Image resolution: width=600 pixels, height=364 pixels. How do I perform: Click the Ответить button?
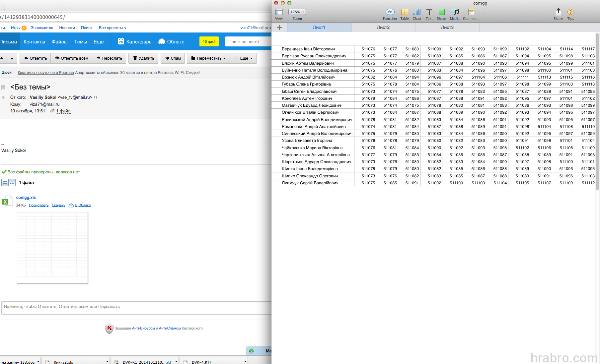(x=35, y=58)
